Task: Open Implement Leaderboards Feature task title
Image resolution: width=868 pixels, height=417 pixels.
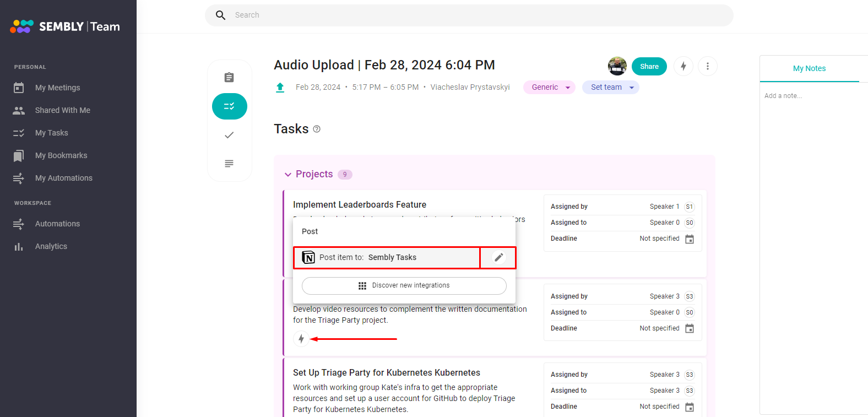Action: pos(360,205)
